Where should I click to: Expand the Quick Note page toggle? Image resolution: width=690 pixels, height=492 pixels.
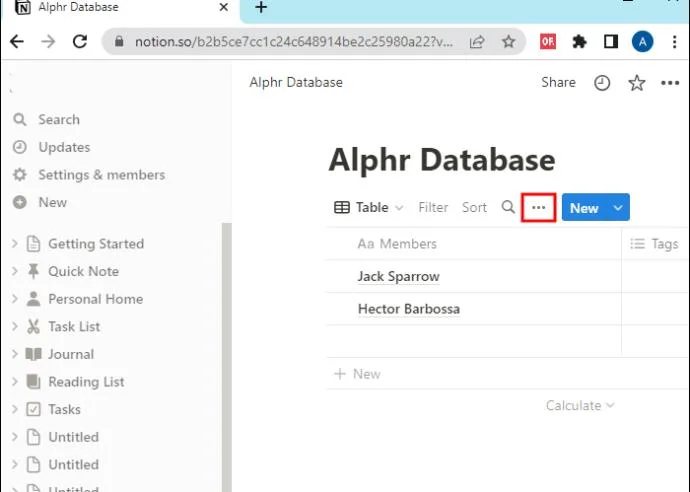(x=15, y=271)
